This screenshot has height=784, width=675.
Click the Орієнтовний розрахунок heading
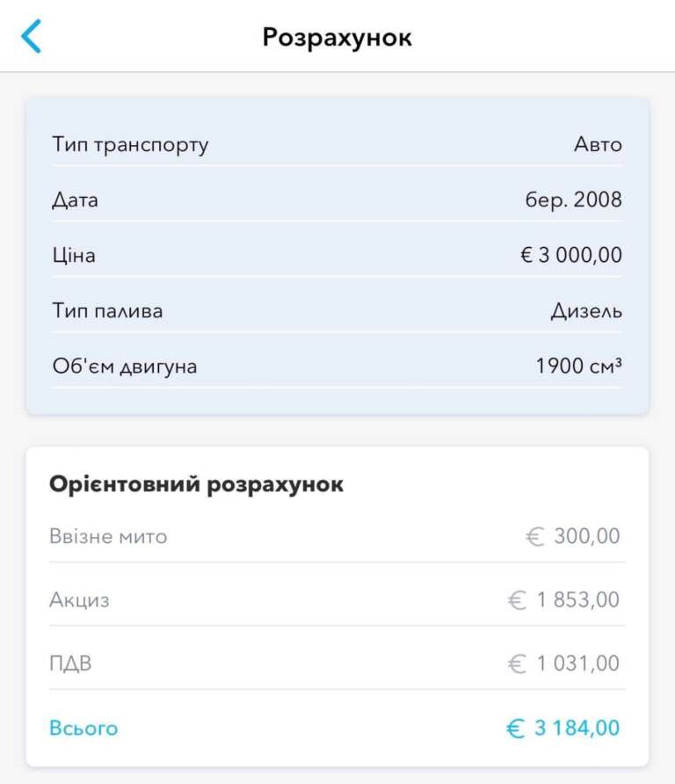196,484
